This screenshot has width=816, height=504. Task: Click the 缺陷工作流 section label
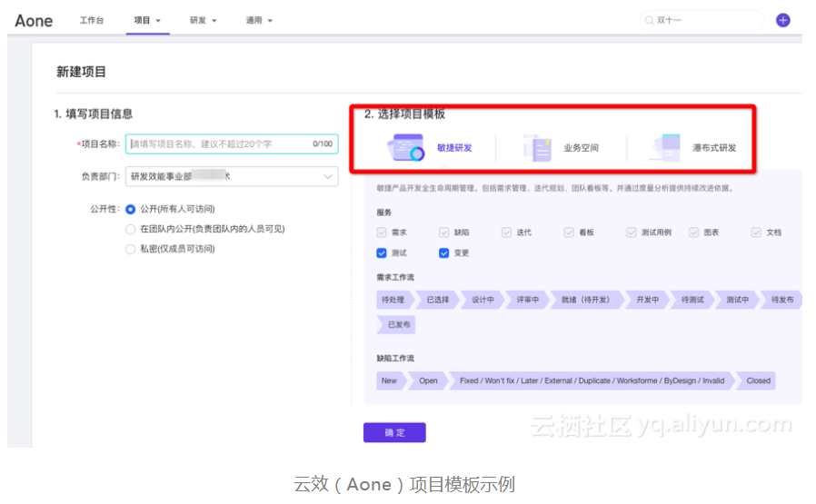pos(395,359)
